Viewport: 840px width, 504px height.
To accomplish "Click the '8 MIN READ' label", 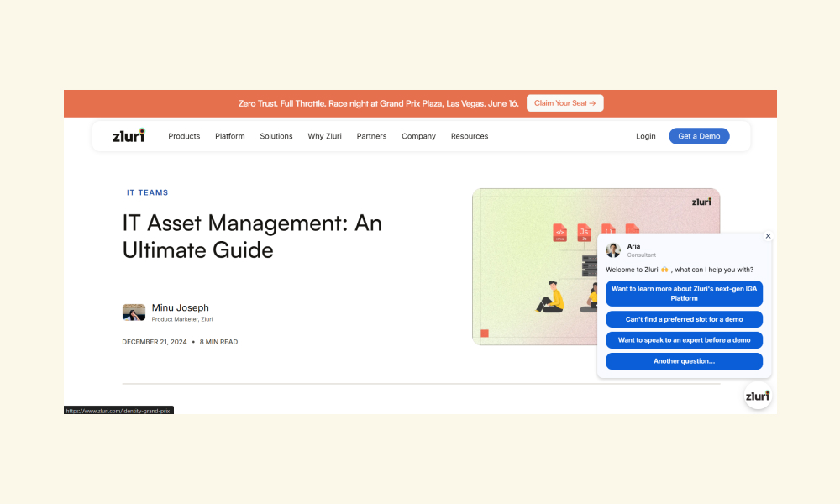I will (218, 342).
